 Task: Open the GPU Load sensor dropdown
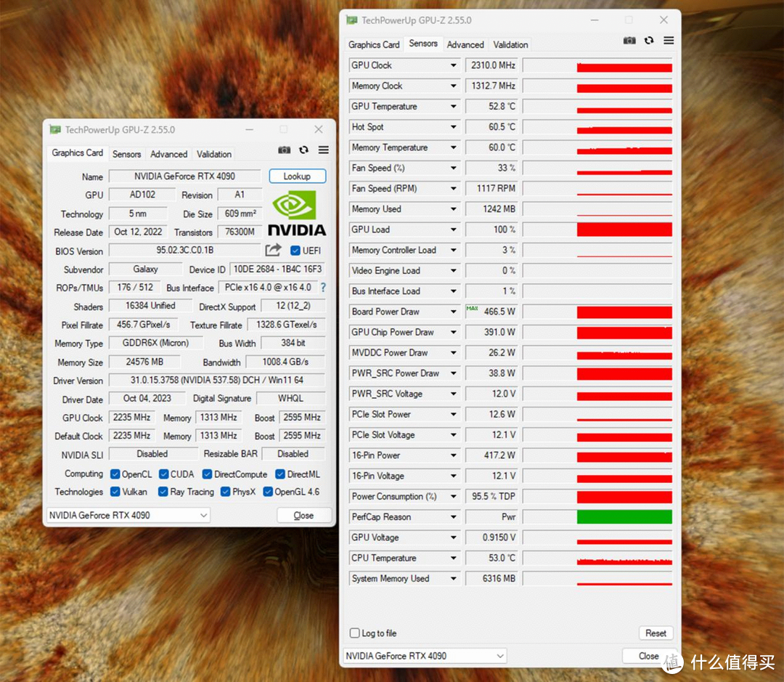pyautogui.click(x=454, y=230)
